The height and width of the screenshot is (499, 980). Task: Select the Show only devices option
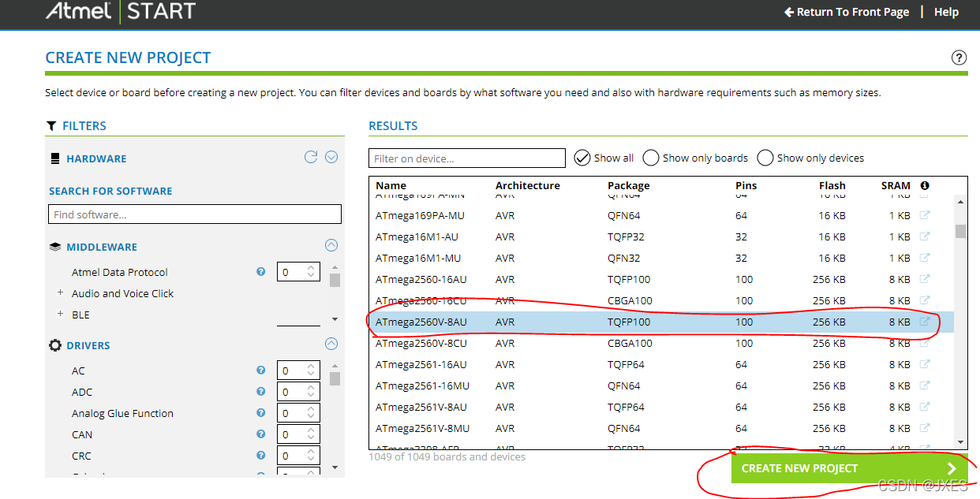click(765, 158)
